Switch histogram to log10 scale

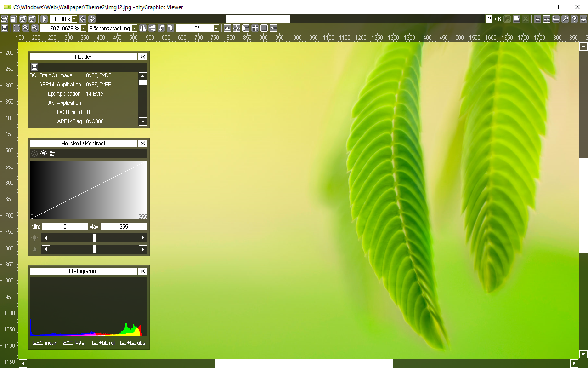pos(74,343)
